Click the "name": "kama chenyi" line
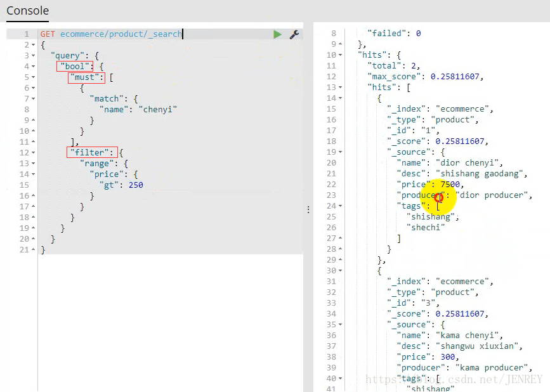Screen dimensions: 550x392 click(450, 336)
